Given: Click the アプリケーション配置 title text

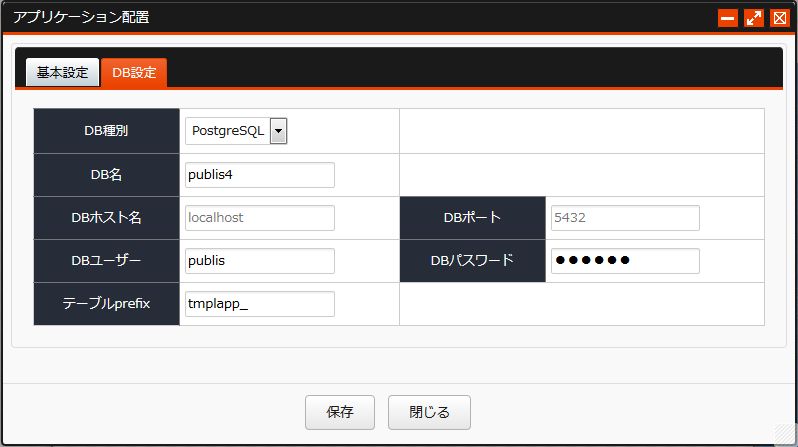Looking at the screenshot, I should 81,17.
